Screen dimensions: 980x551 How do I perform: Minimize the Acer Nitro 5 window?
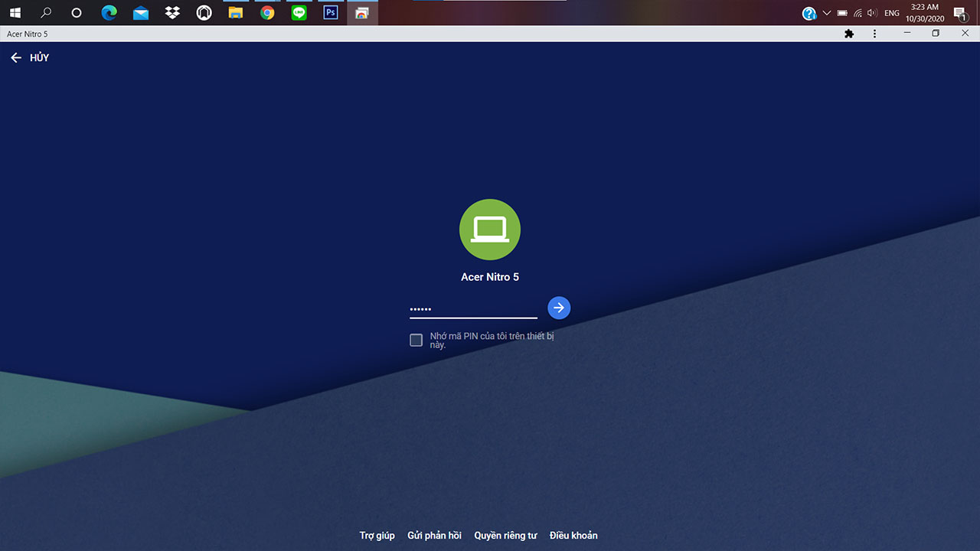point(907,34)
